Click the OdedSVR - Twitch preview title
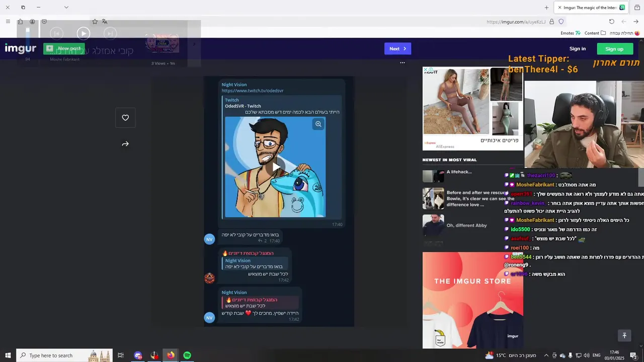The height and width of the screenshot is (362, 644). [243, 106]
